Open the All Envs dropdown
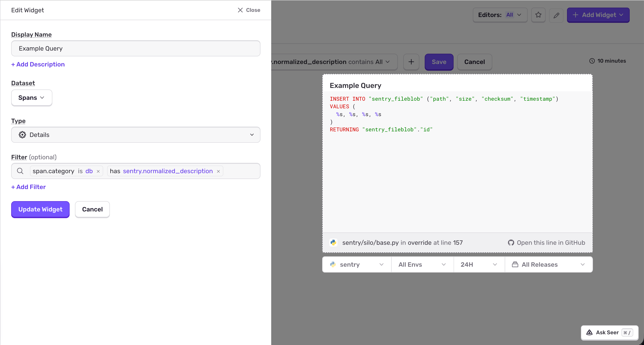Screen dimensions: 644x345 click(422, 264)
